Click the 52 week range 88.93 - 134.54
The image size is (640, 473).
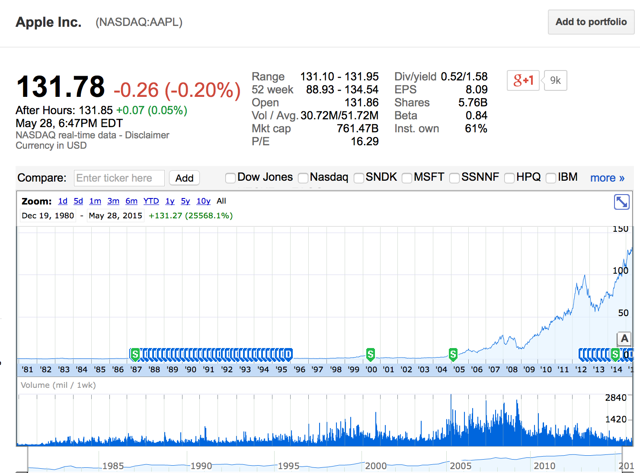[x=342, y=90]
